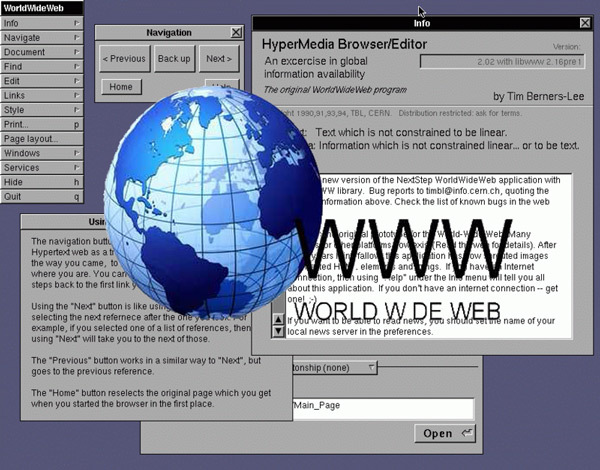Click the Open button
Viewport: 600px width, 470px height.
pyautogui.click(x=445, y=433)
